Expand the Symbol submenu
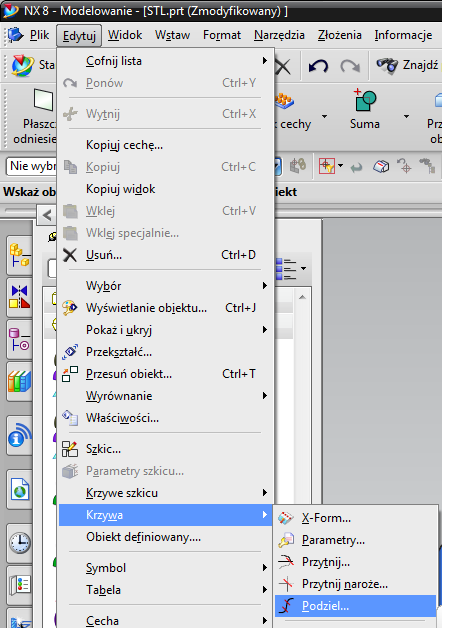Viewport: 451px width, 628px height. (166, 568)
